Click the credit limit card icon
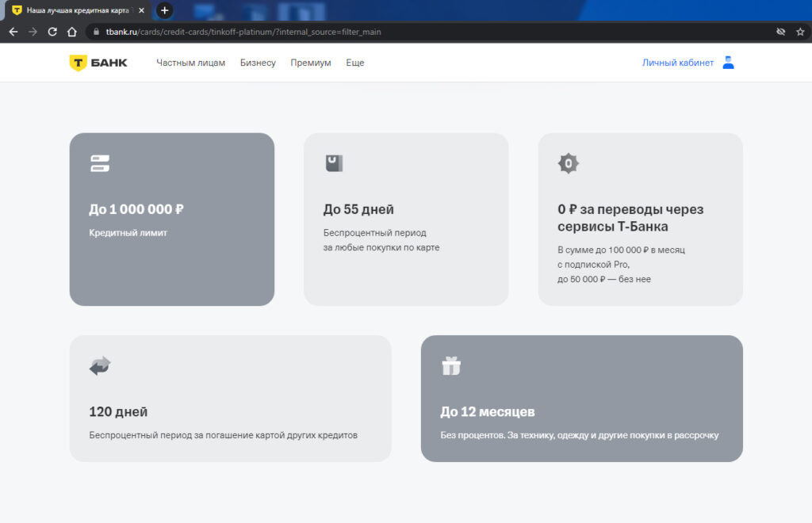The image size is (812, 523). tap(99, 163)
